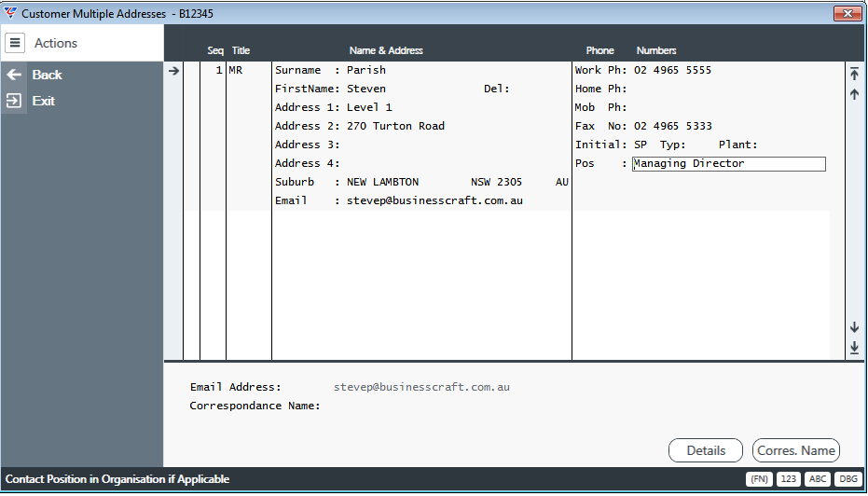Image resolution: width=868 pixels, height=496 pixels.
Task: Click the Pos field with Managing Director
Action: (x=729, y=164)
